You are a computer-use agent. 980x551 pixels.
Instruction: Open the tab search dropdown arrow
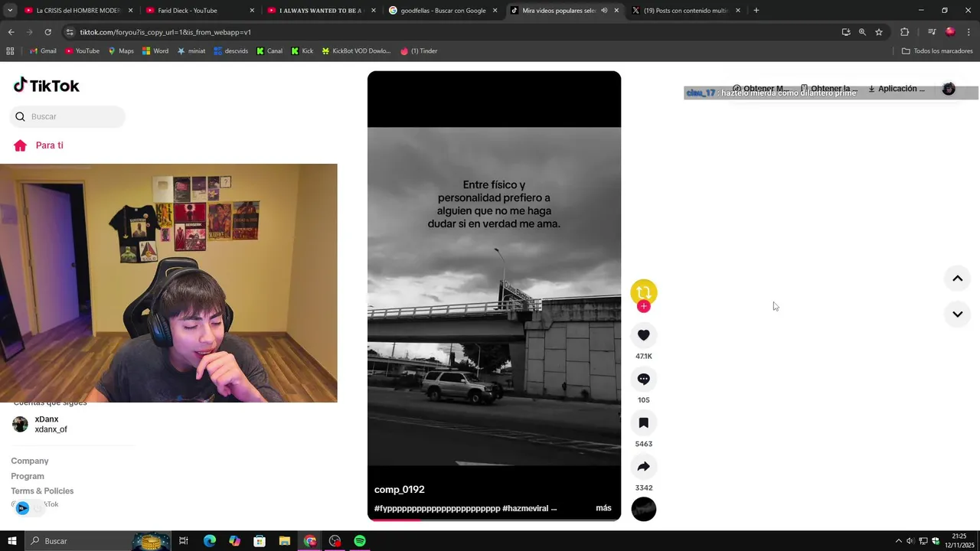[x=10, y=11]
